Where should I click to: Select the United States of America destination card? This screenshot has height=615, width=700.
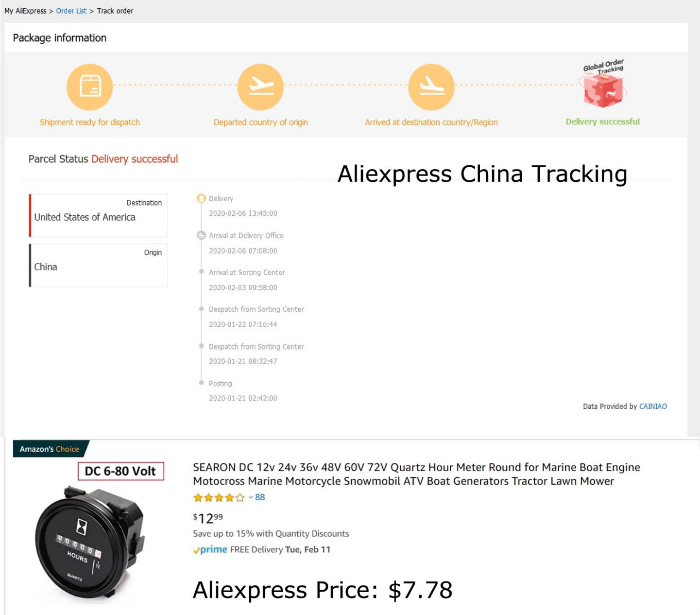point(98,215)
